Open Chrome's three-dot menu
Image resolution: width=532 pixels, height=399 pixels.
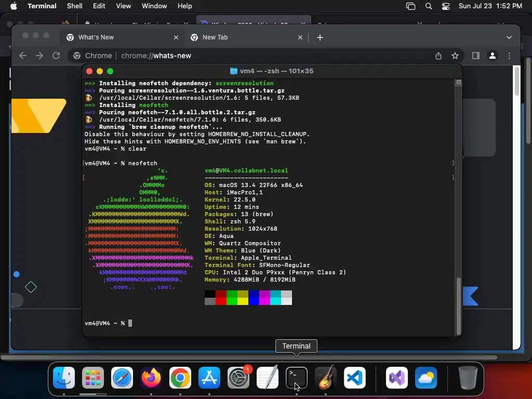tap(509, 56)
